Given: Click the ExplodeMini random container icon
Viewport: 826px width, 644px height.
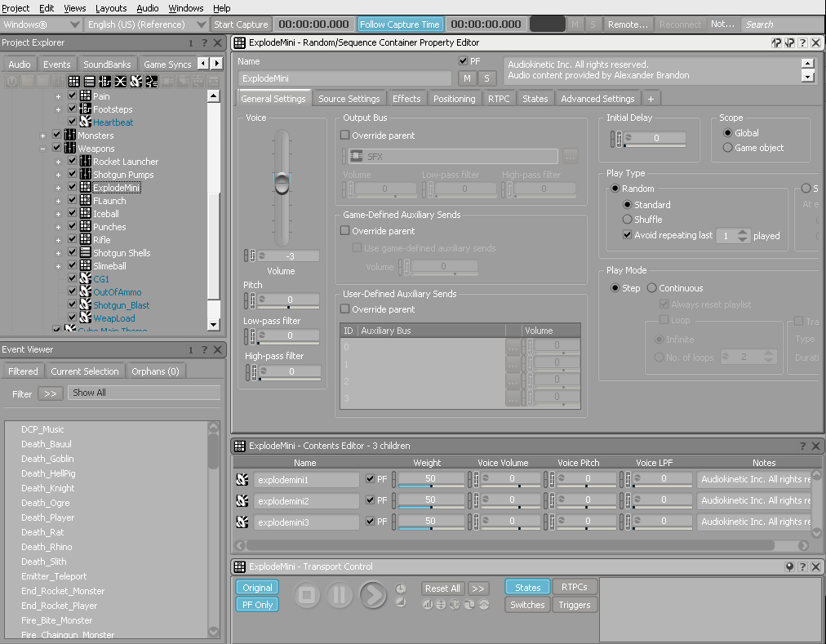Looking at the screenshot, I should 86,187.
